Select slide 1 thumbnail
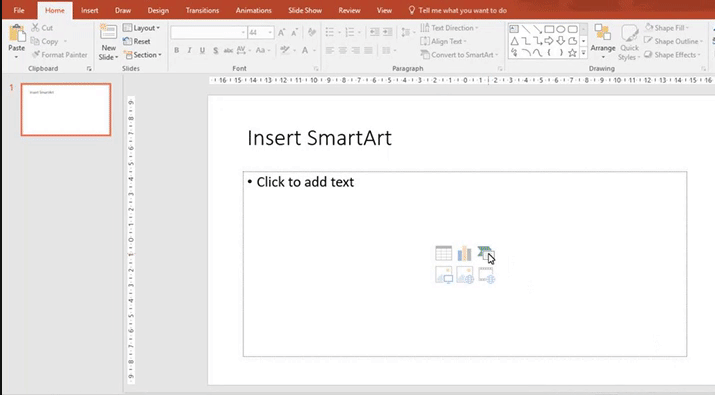Viewport: 715px width, 395px height. pos(66,109)
